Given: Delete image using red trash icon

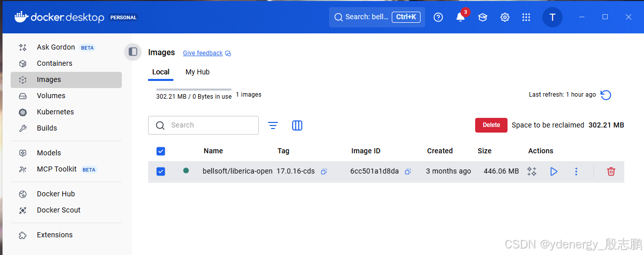Looking at the screenshot, I should coord(611,172).
